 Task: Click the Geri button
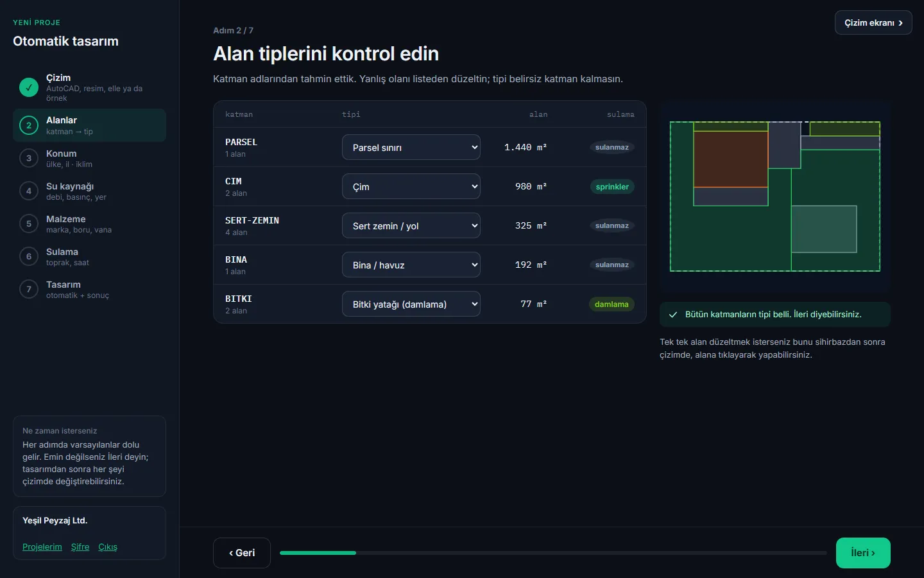(242, 553)
